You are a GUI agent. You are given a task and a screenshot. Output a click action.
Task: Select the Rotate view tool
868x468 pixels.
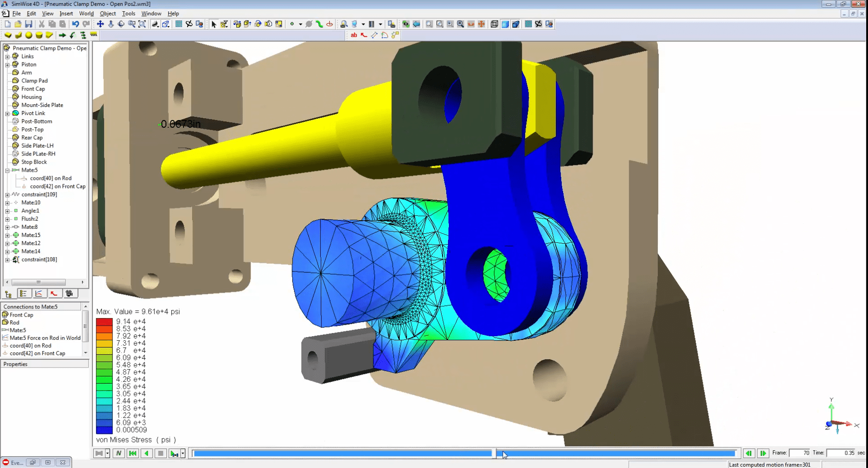pos(121,24)
